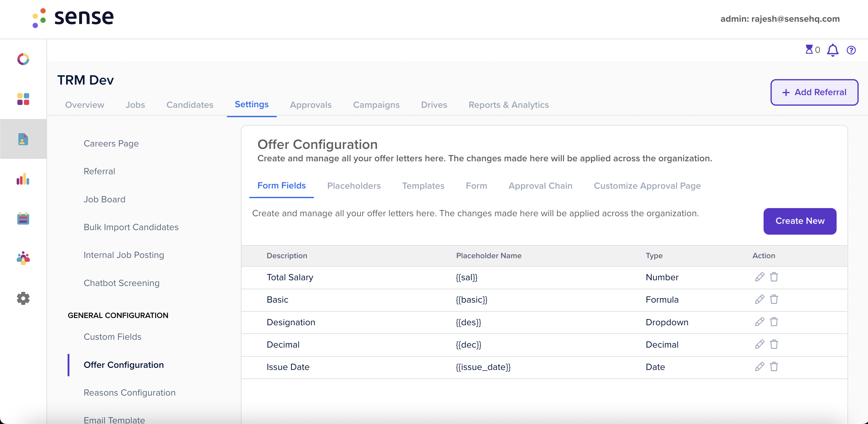Click the {{dec}} placeholder cell

468,345
